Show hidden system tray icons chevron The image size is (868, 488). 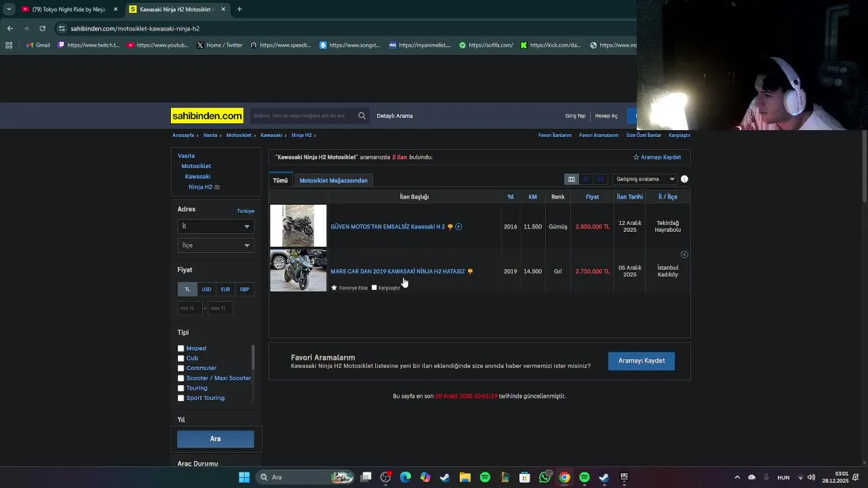[737, 477]
